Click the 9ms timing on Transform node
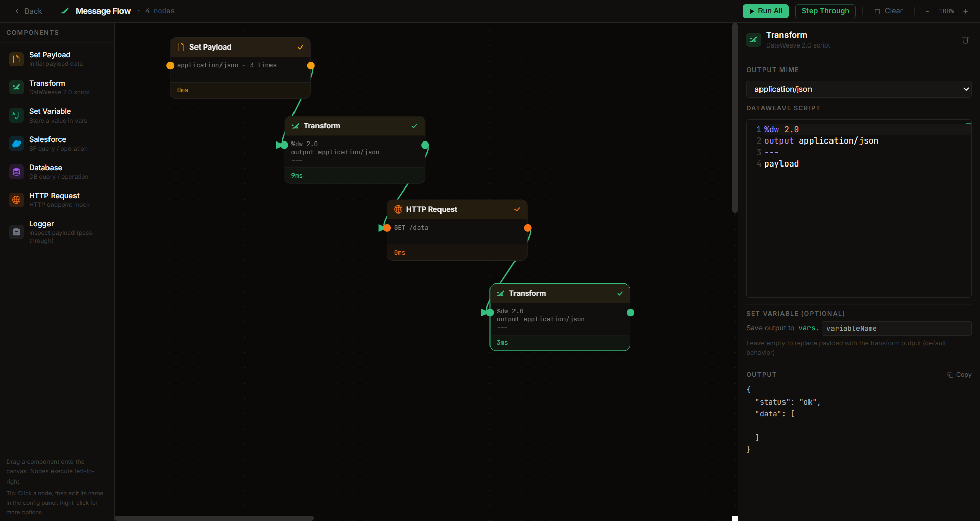 click(x=297, y=176)
